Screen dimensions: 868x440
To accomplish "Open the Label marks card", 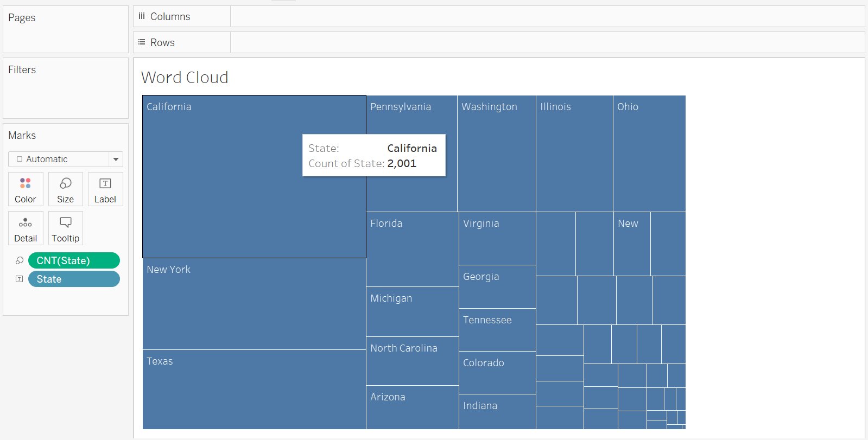I will [105, 189].
